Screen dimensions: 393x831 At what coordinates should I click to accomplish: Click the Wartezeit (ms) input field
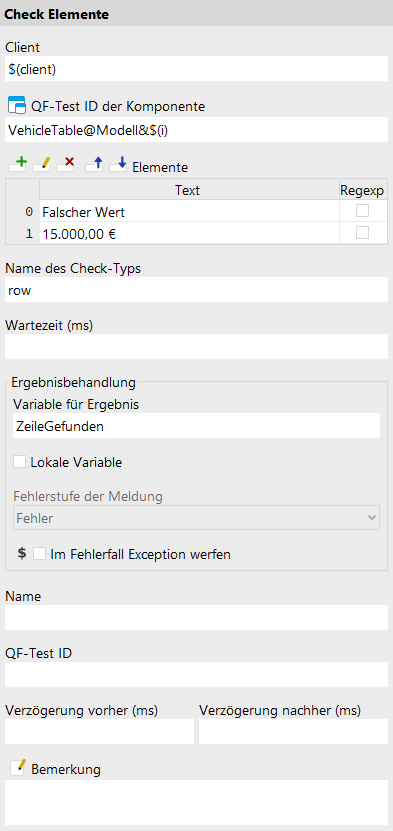pyautogui.click(x=196, y=347)
